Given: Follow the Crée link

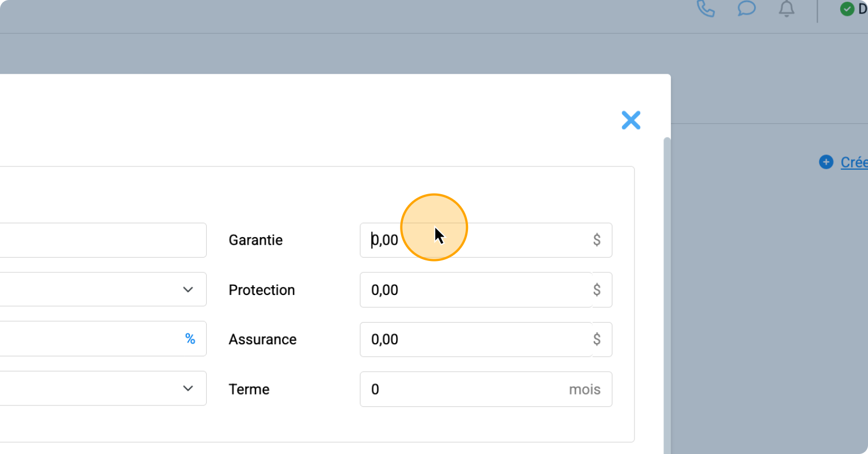Looking at the screenshot, I should coord(854,162).
